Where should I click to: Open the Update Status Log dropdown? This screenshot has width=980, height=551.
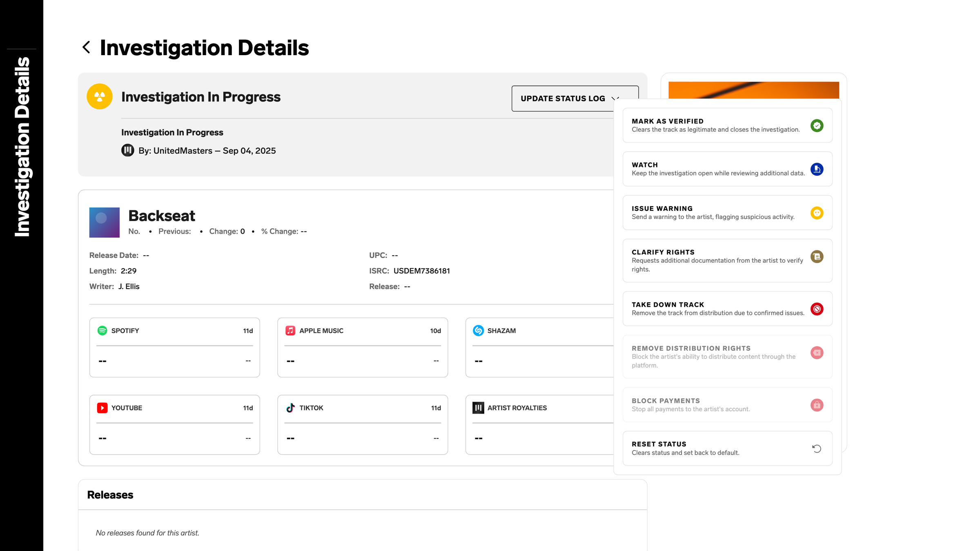(x=575, y=98)
